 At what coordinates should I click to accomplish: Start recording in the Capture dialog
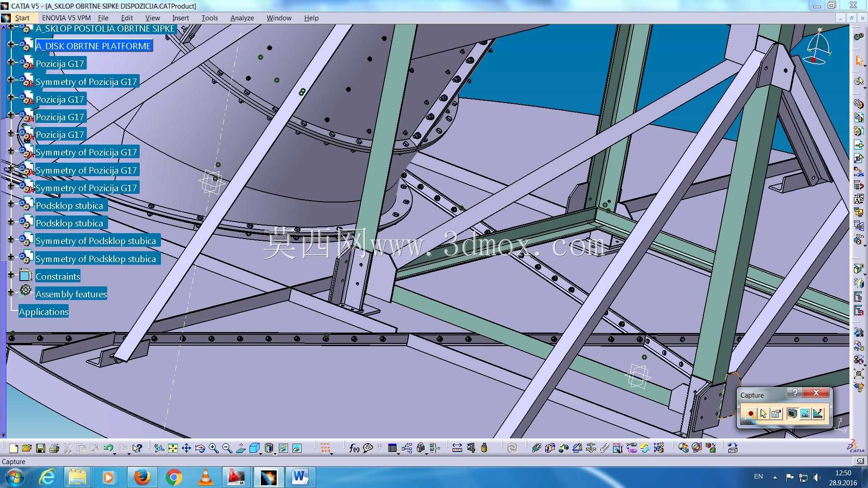pos(750,413)
